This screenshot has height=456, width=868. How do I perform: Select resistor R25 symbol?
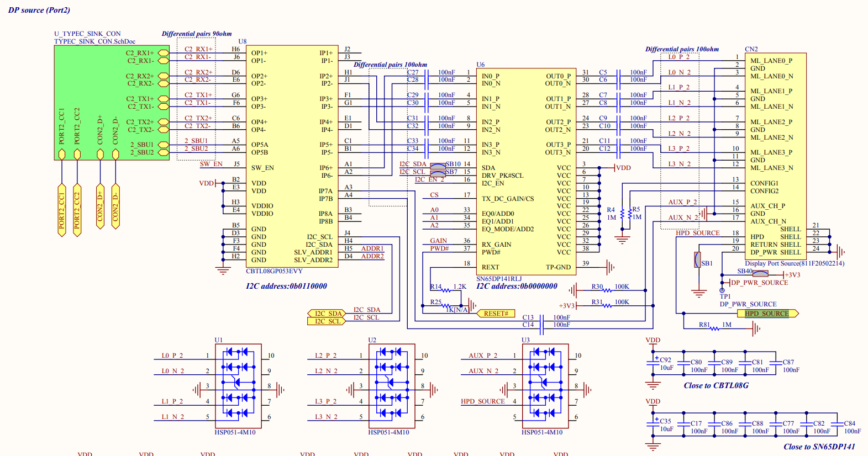point(446,306)
